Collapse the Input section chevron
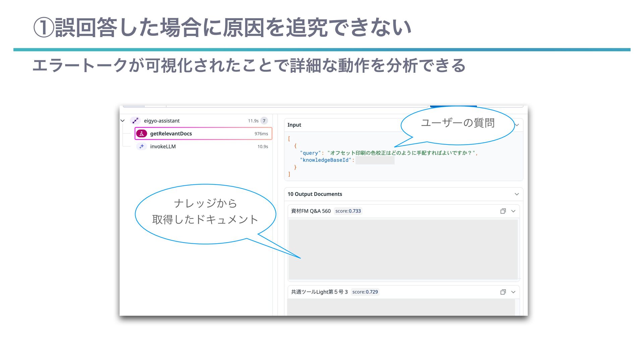This screenshot has height=362, width=644. (x=517, y=125)
